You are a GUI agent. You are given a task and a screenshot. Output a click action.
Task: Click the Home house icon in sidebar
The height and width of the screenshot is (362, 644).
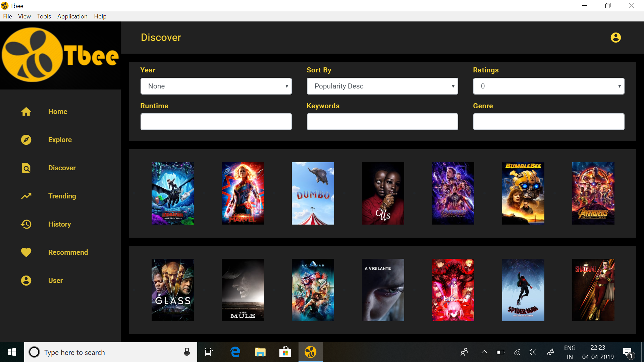pyautogui.click(x=26, y=112)
